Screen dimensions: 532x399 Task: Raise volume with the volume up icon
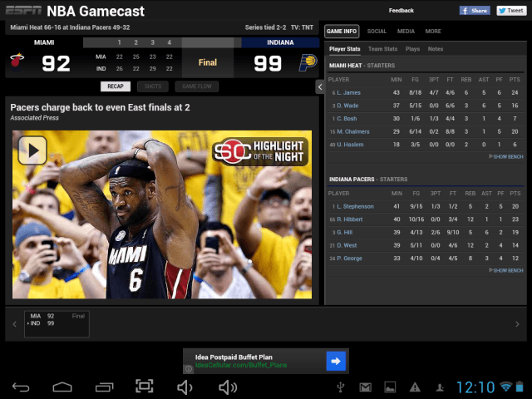(x=227, y=387)
